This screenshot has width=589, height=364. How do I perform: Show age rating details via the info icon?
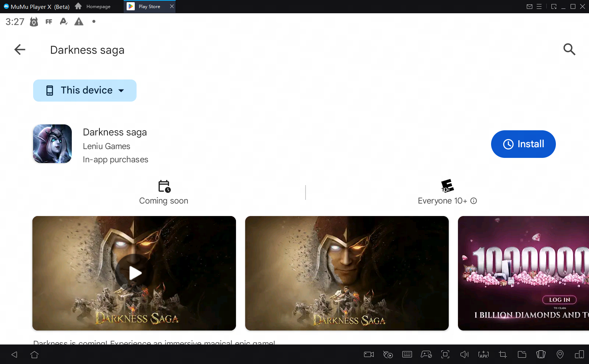[x=474, y=201]
